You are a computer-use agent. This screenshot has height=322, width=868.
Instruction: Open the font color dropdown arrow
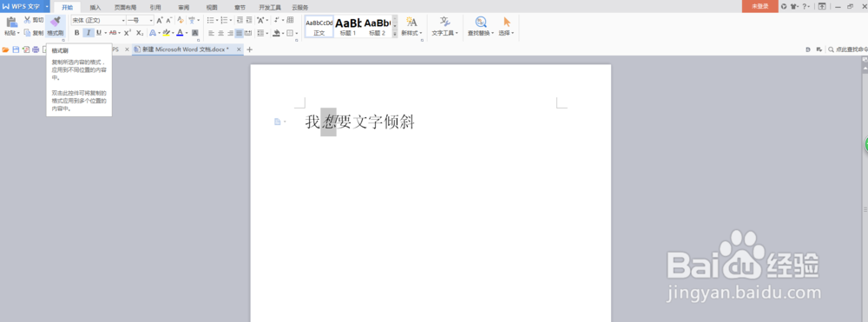(x=187, y=33)
